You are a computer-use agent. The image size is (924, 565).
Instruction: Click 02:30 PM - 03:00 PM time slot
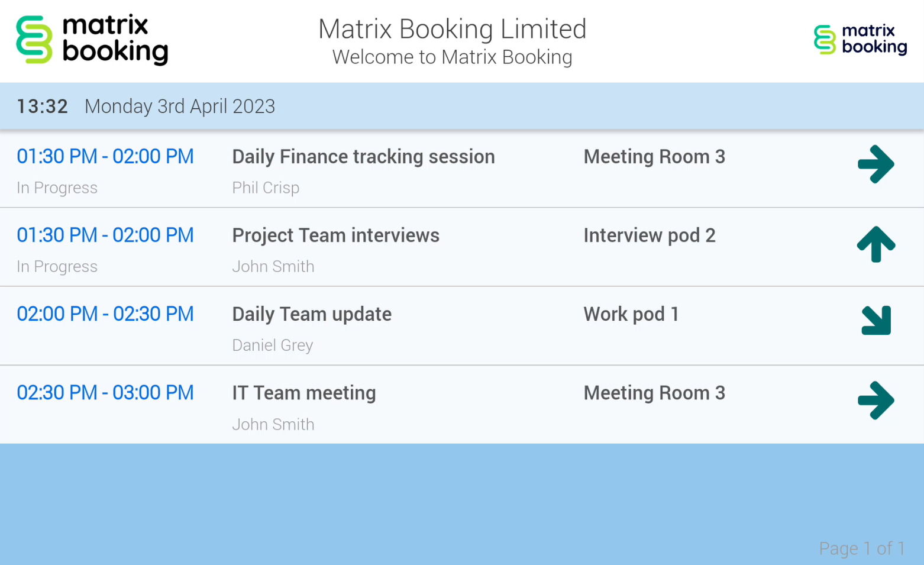(105, 393)
